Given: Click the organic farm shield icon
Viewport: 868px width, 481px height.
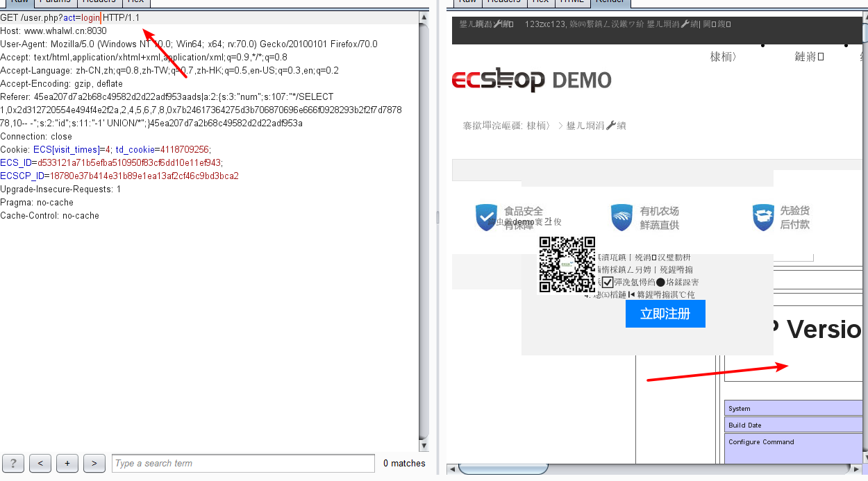Looking at the screenshot, I should point(622,217).
